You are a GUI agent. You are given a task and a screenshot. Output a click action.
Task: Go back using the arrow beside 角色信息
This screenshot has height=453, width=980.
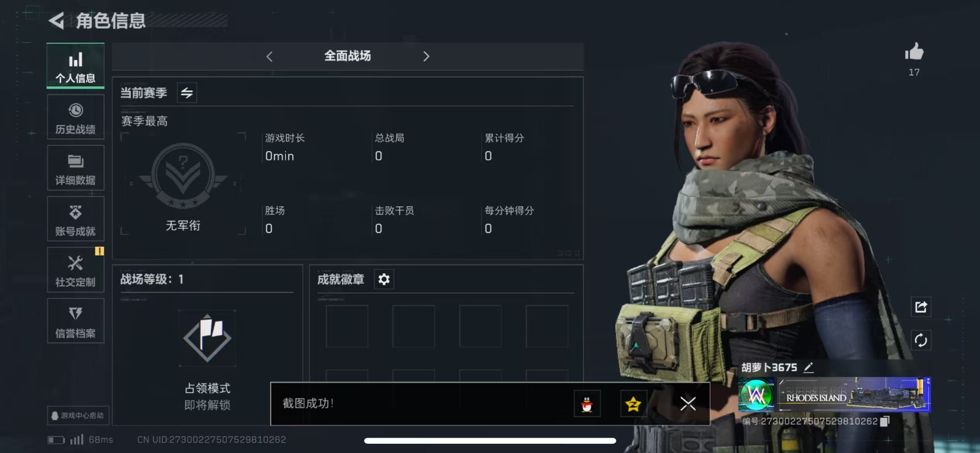[56, 21]
